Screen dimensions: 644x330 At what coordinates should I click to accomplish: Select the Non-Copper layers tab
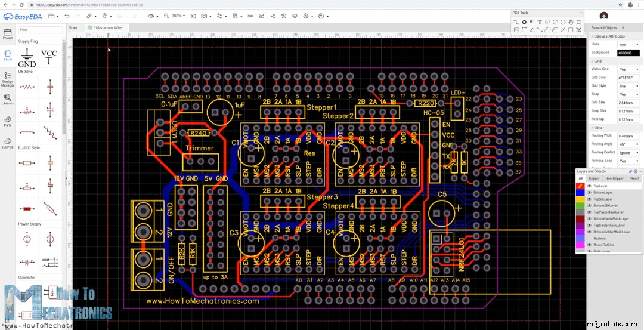(x=614, y=178)
